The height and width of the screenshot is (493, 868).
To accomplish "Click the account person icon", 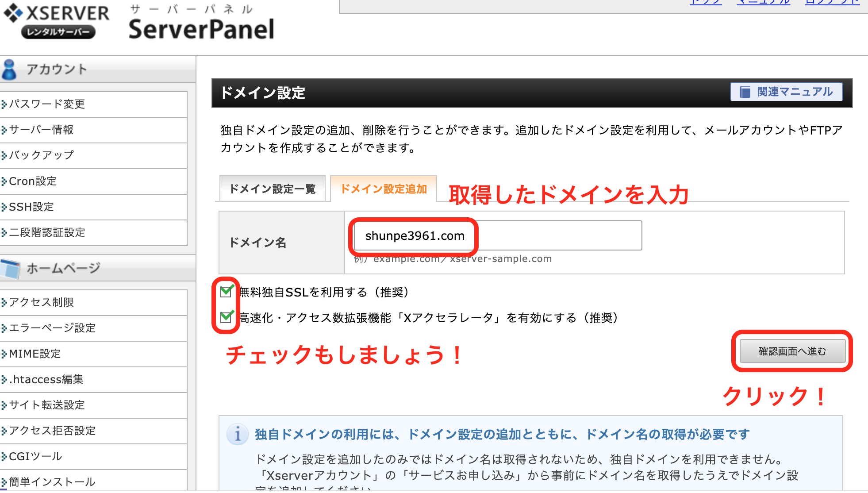I will pos(9,69).
